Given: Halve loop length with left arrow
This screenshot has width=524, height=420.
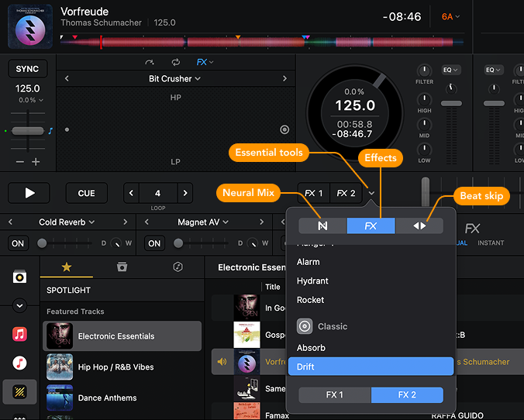Looking at the screenshot, I should point(131,193).
